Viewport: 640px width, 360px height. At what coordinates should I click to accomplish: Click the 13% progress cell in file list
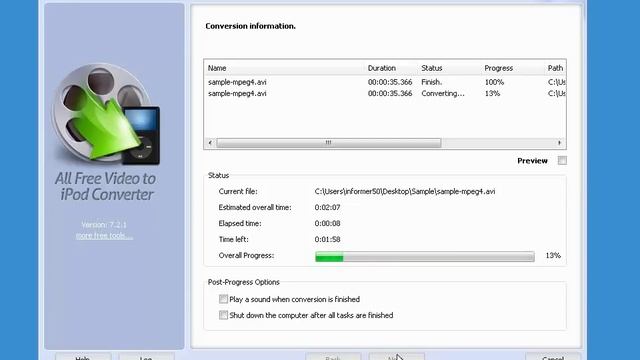point(492,93)
